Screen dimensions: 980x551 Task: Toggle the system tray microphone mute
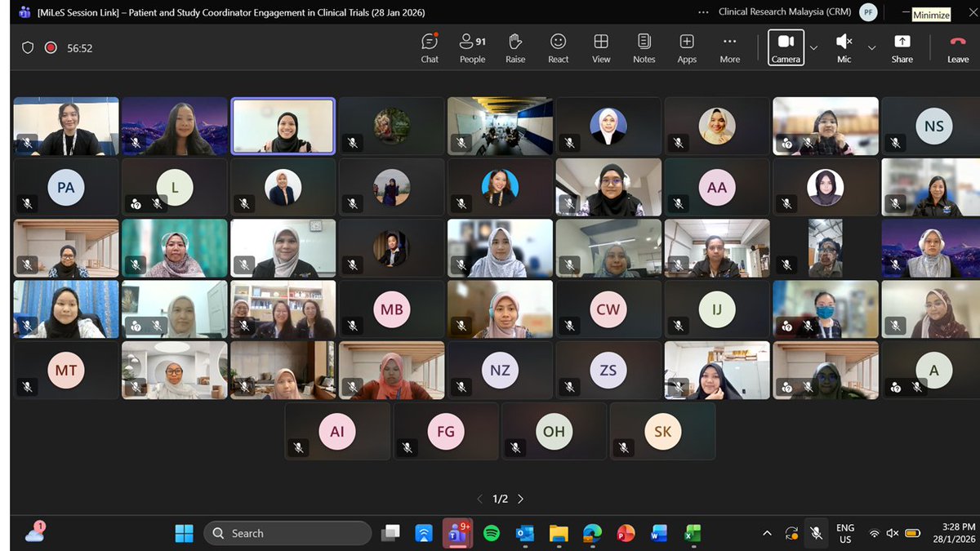[x=816, y=533]
